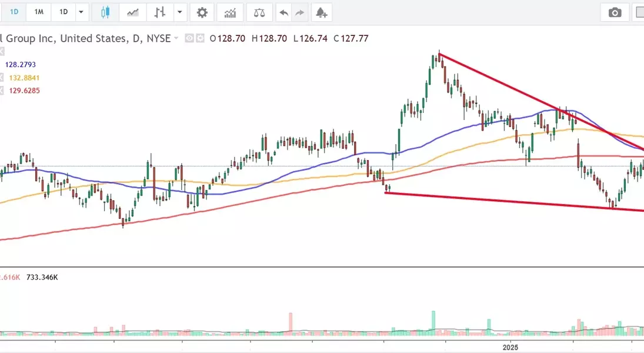Create an alert with the bell icon
The width and height of the screenshot is (644, 353).
click(321, 12)
